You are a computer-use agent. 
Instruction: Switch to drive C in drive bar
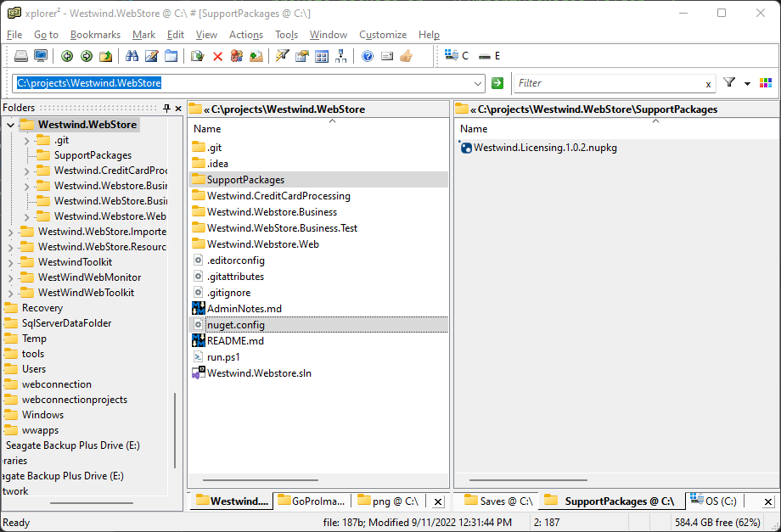(x=457, y=56)
